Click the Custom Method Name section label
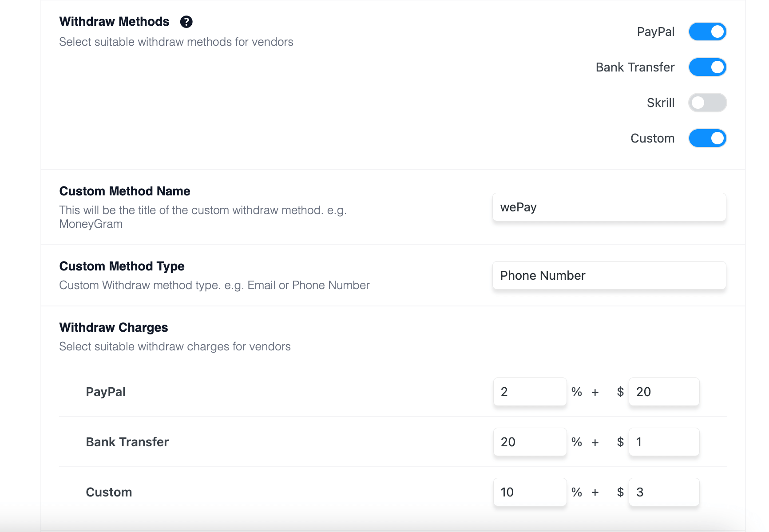 point(124,191)
